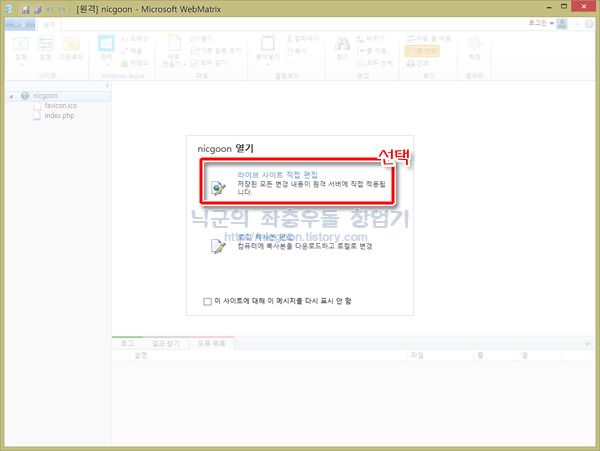
Task: Click the new file 새로 만들기 icon
Action: coord(174,43)
